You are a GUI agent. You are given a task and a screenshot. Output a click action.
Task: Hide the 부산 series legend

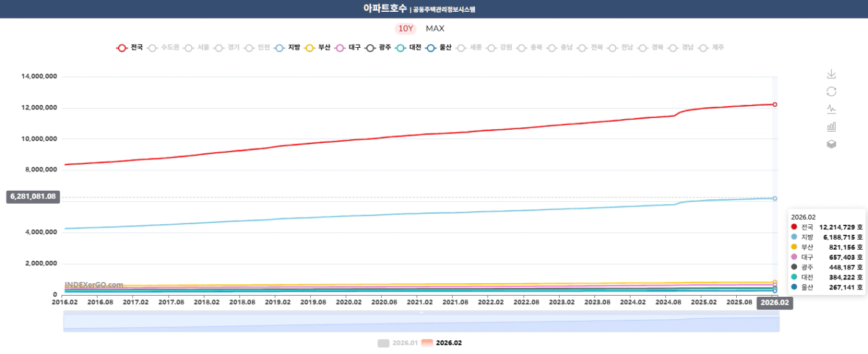coord(317,48)
